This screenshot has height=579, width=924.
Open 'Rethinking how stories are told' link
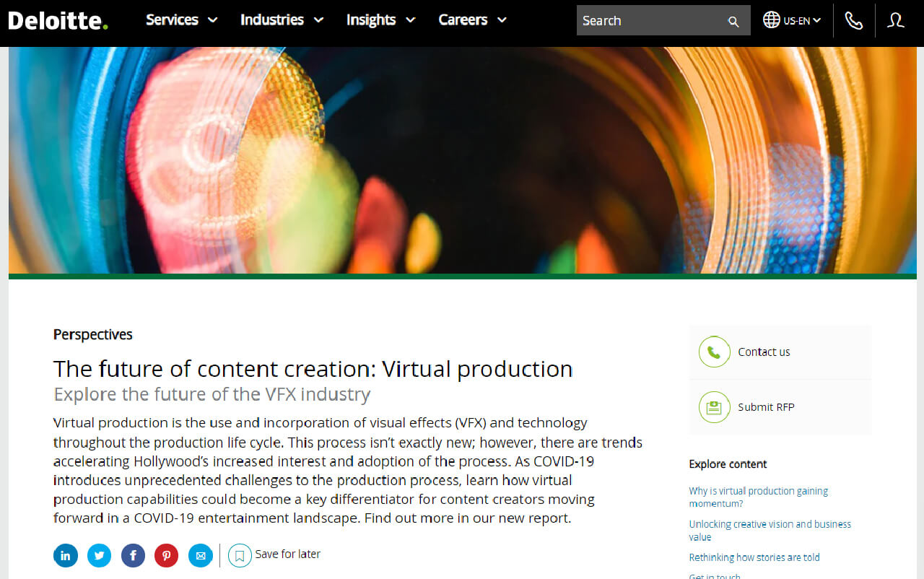754,557
